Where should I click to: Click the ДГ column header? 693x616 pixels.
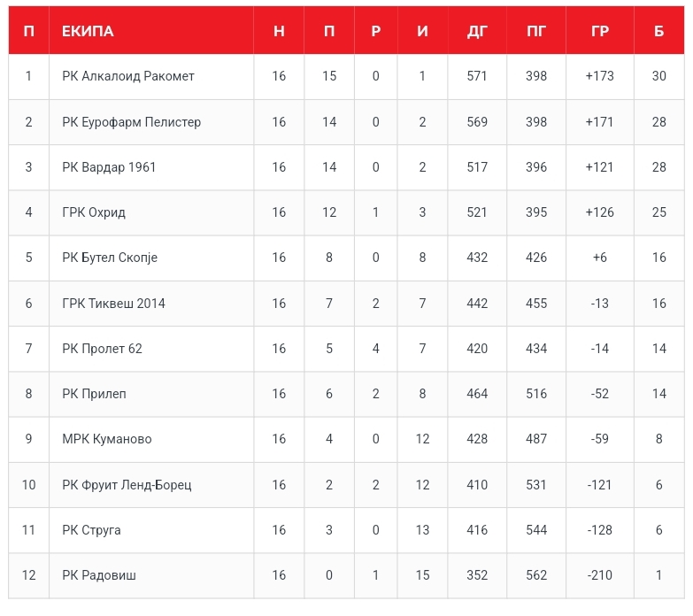(477, 31)
